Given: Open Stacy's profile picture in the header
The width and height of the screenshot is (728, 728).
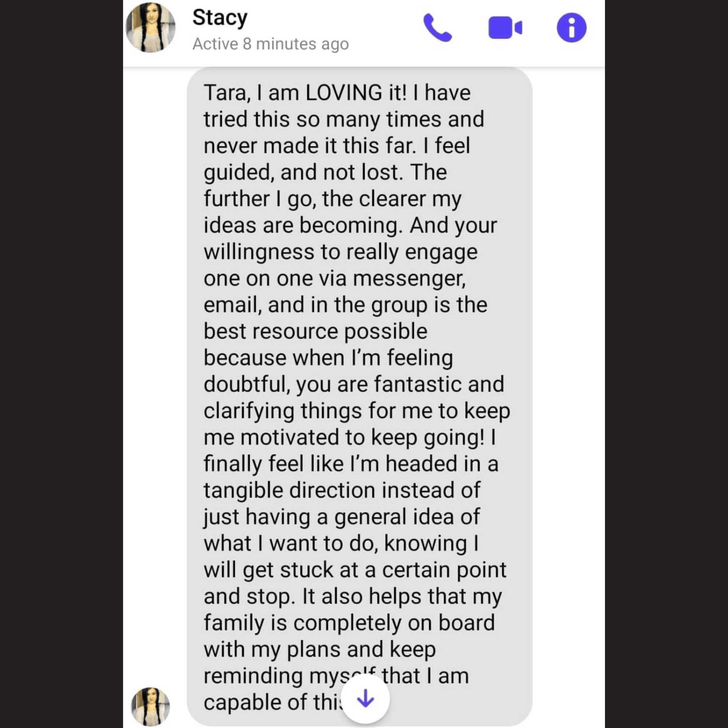Looking at the screenshot, I should 150,28.
